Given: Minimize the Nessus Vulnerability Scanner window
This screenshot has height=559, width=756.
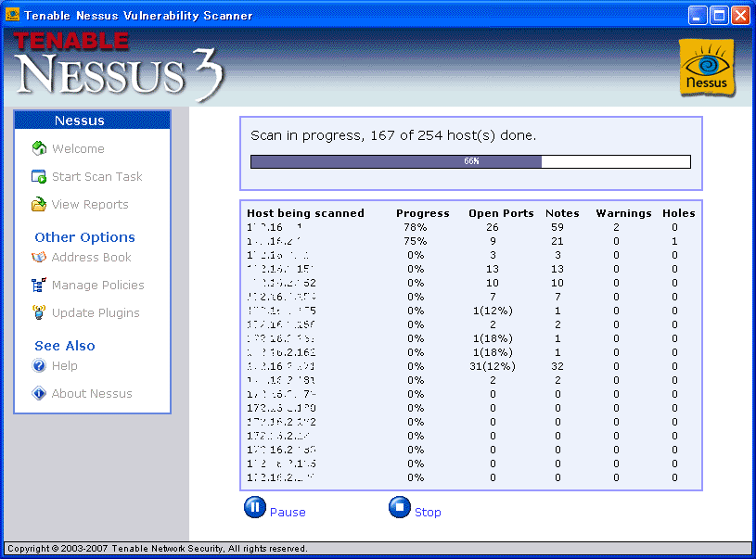Looking at the screenshot, I should pyautogui.click(x=697, y=16).
